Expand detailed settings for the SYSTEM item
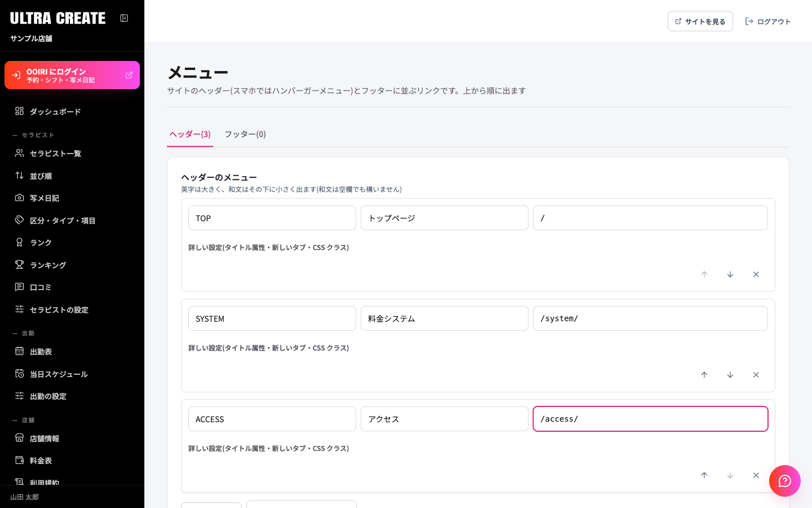Screen dimensions: 812x508 coord(268,348)
